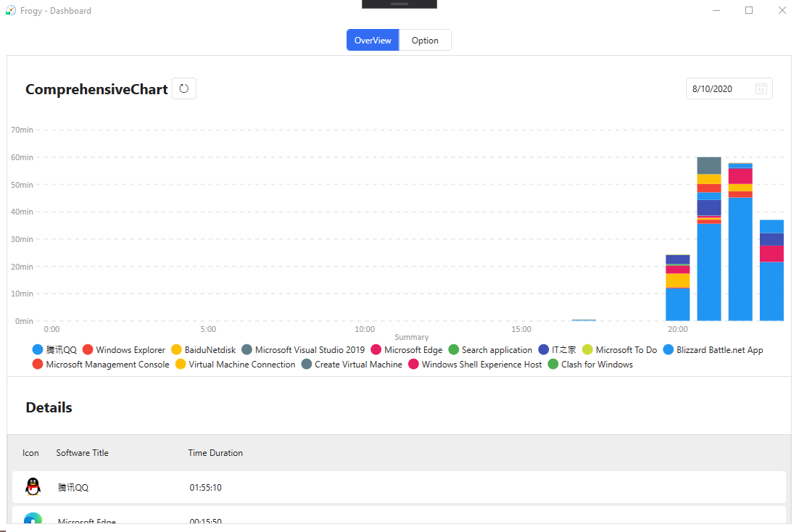
Task: Open the calendar picker icon
Action: [x=761, y=89]
